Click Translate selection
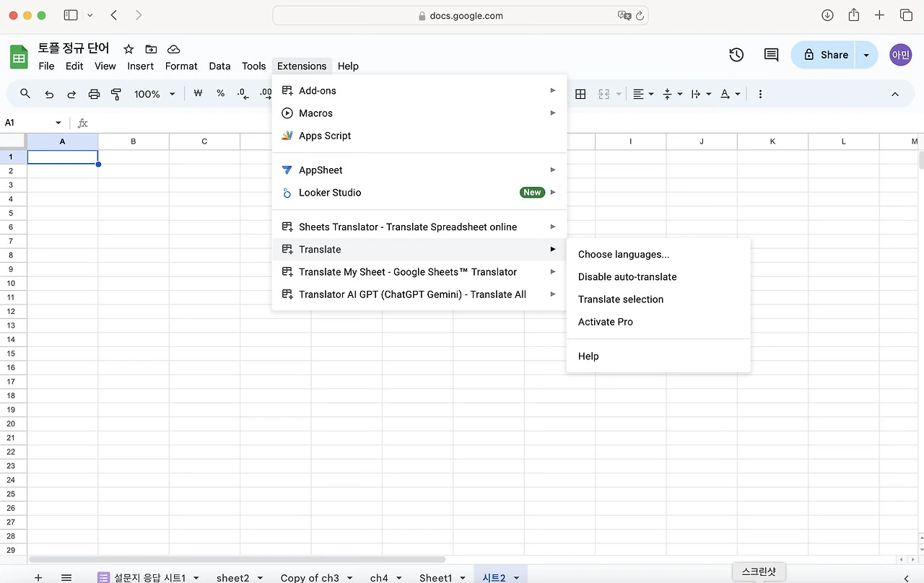This screenshot has height=583, width=924. click(658, 299)
